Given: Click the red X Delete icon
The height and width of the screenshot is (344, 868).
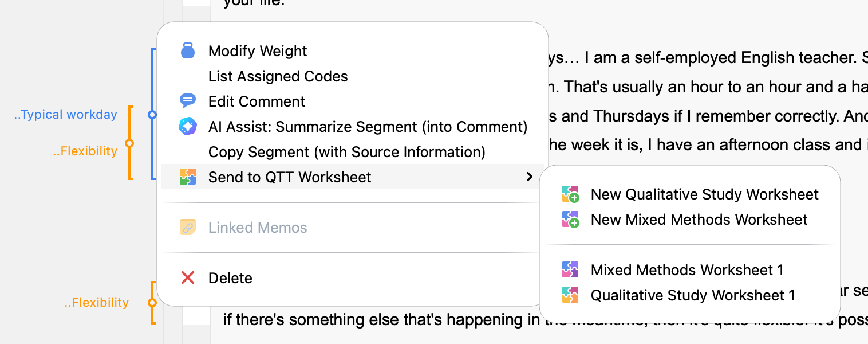Looking at the screenshot, I should point(188,278).
